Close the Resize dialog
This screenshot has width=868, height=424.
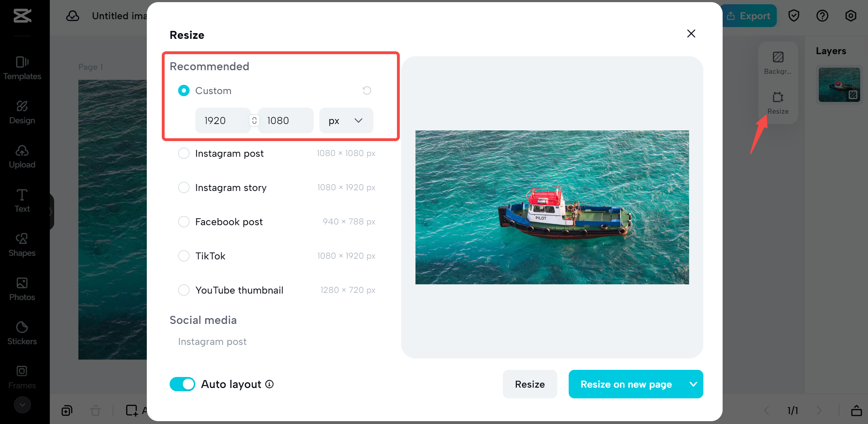pos(691,33)
